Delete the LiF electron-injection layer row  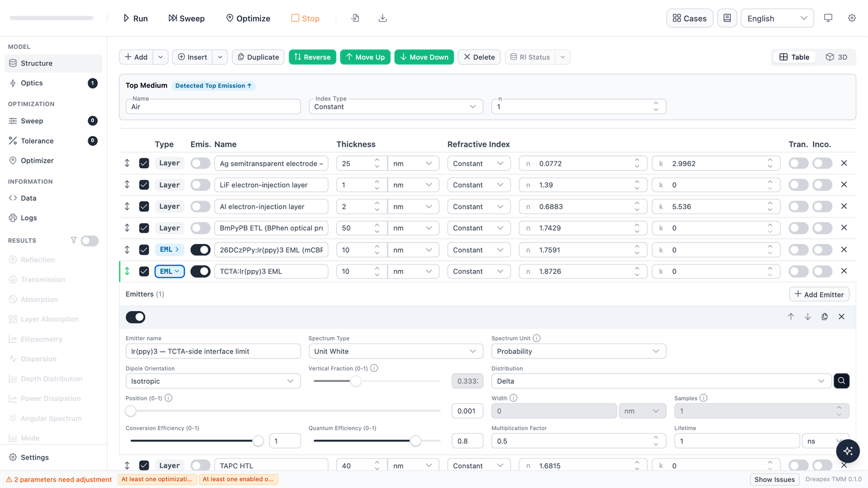[x=844, y=185]
